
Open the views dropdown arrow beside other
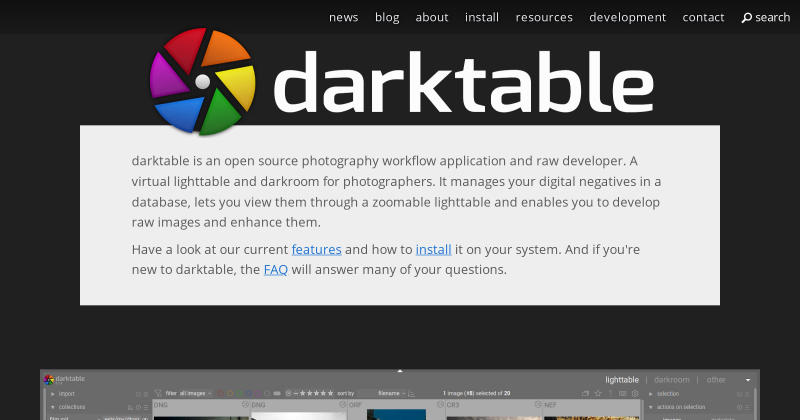[x=748, y=380]
